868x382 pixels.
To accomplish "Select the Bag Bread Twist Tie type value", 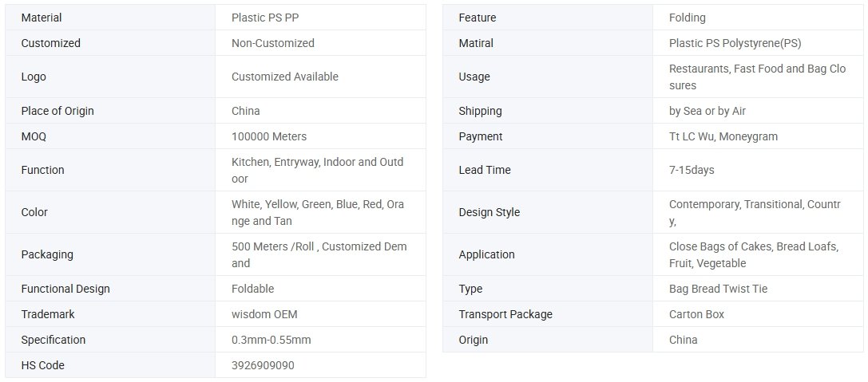I will click(719, 289).
